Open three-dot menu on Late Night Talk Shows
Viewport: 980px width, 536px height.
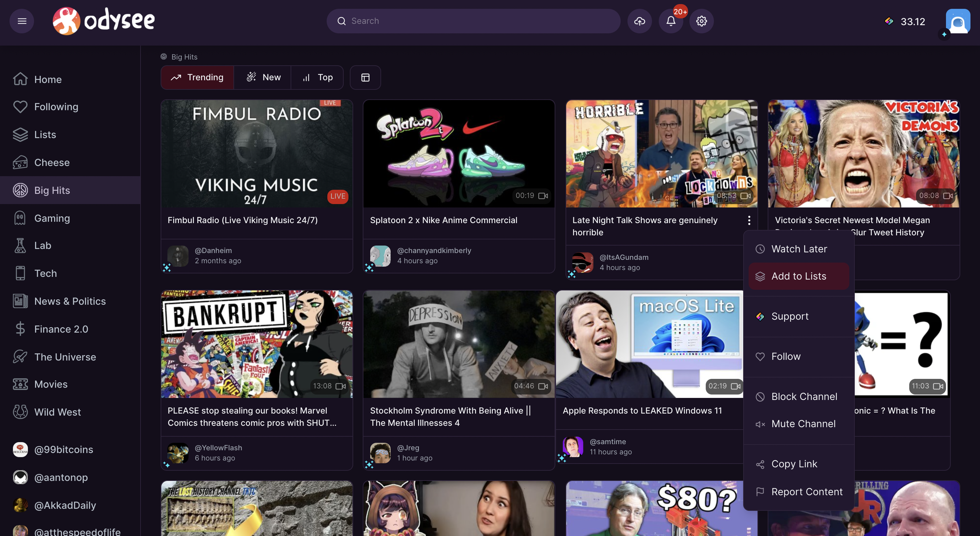tap(749, 220)
